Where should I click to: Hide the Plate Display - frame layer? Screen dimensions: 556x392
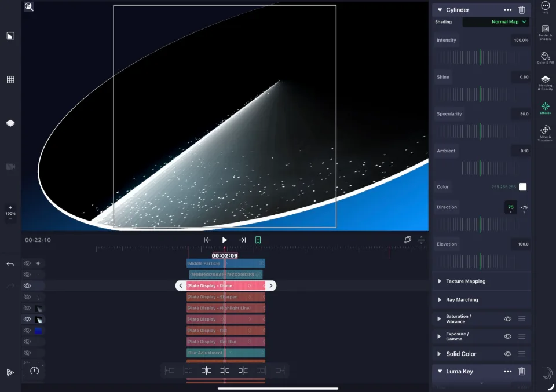[x=27, y=285]
